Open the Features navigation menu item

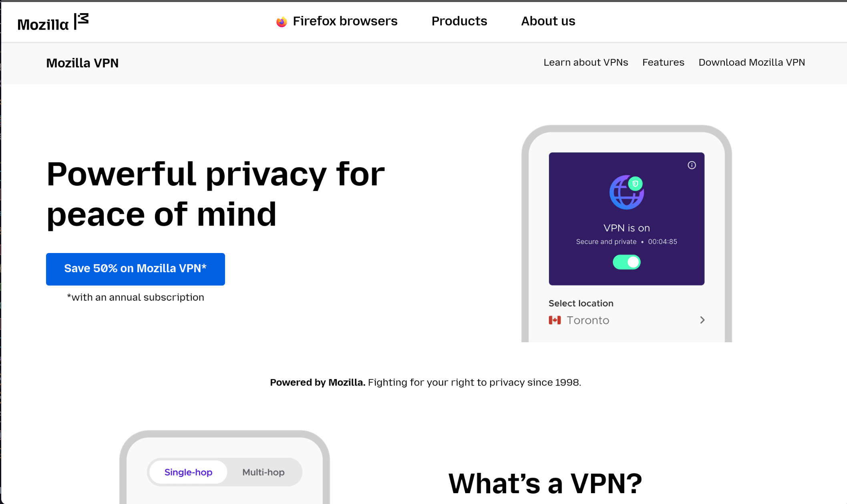point(663,62)
